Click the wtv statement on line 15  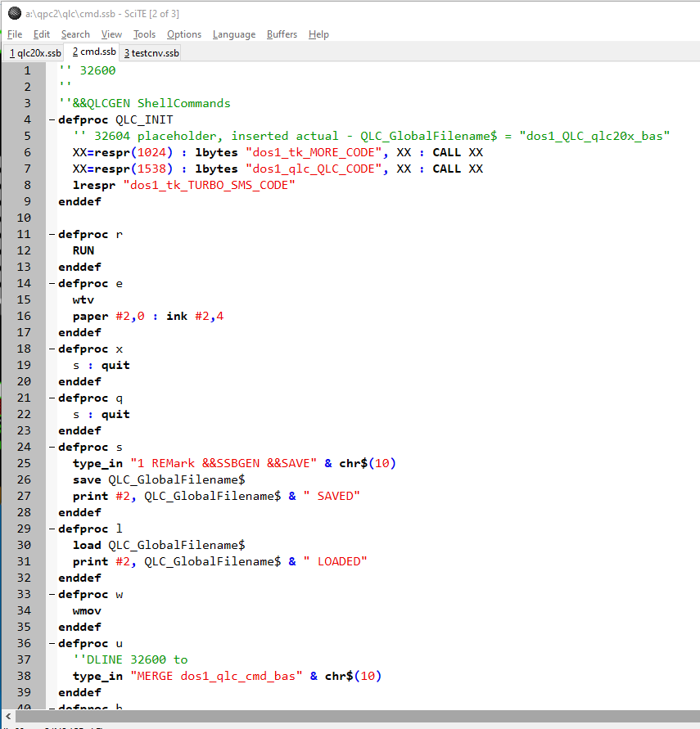84,300
